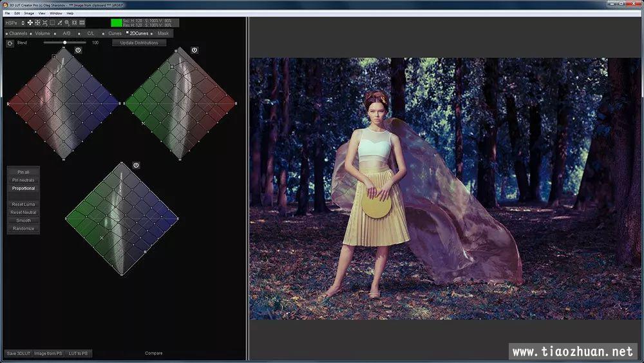Switch to the Mask tab
The width and height of the screenshot is (644, 363).
163,34
